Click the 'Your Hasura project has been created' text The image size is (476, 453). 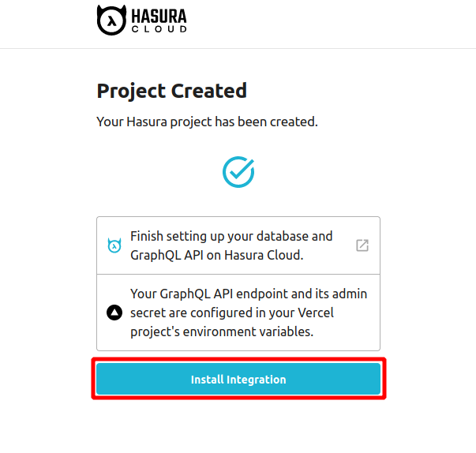[207, 122]
